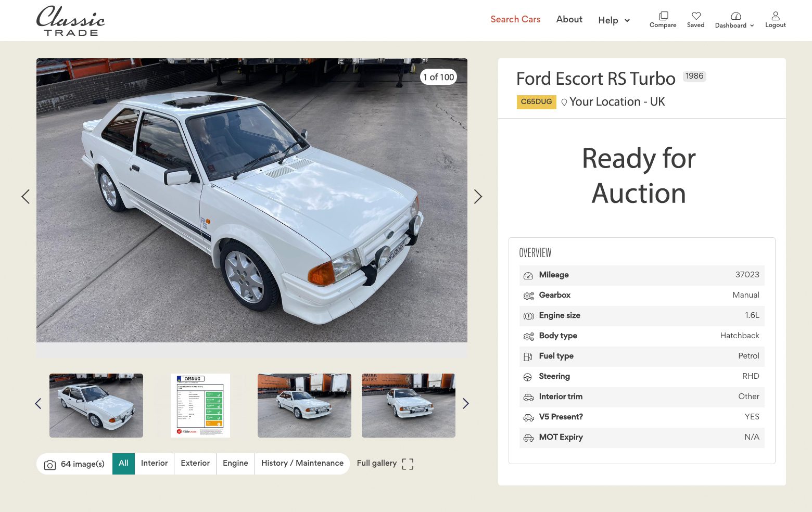Open full gallery expand icon

click(x=408, y=464)
